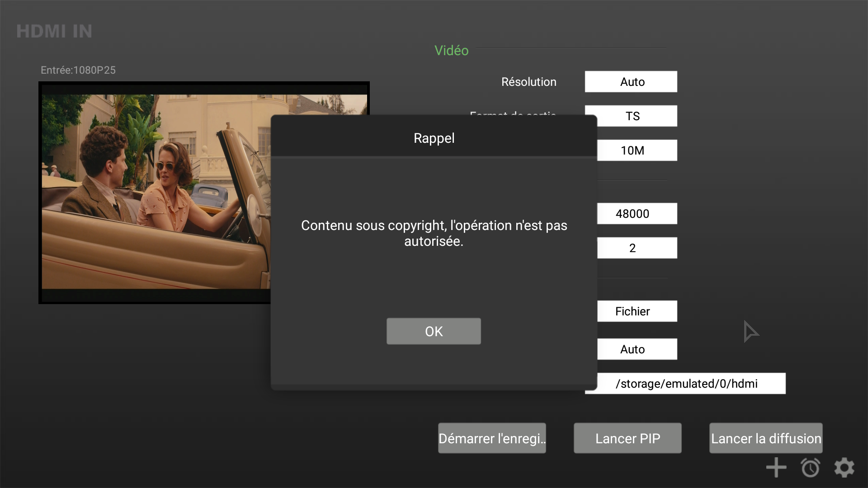Click Lancer la diffusion button
Viewport: 868px width, 488px height.
(766, 438)
